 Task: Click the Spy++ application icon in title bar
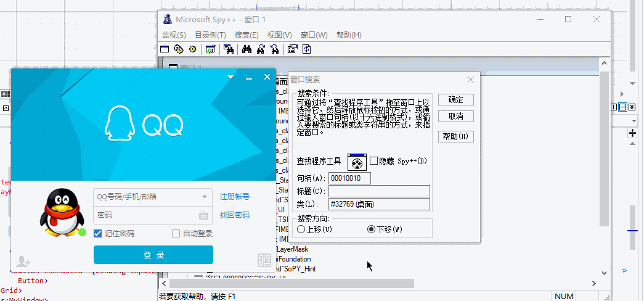167,19
